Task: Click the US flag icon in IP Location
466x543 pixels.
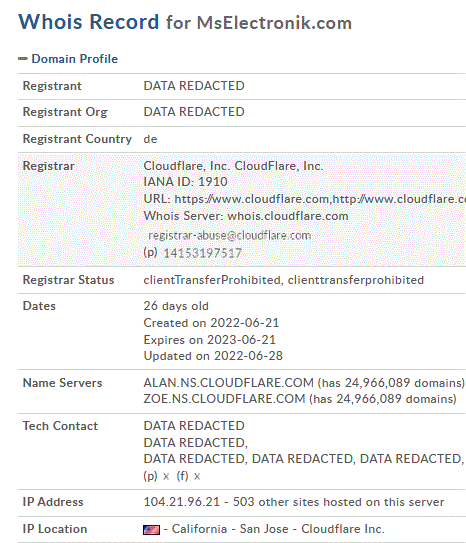Action: click(151, 529)
